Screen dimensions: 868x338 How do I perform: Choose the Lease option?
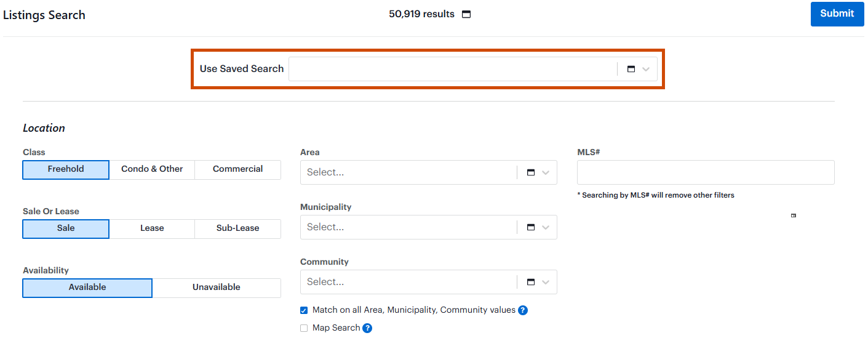coord(152,228)
